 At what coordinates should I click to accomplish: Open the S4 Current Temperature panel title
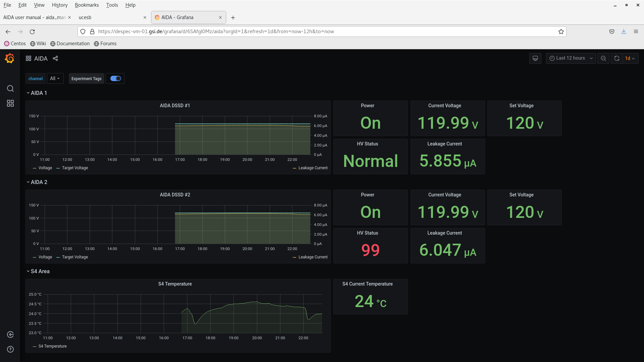pos(367,284)
